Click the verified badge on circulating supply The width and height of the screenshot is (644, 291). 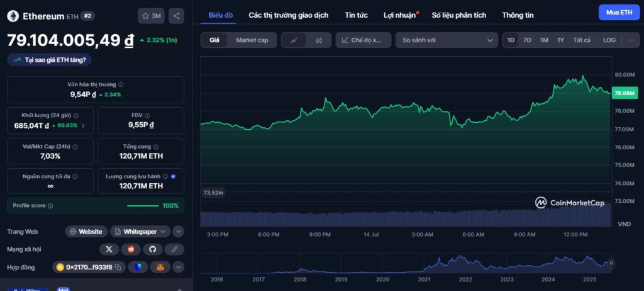[x=173, y=176]
